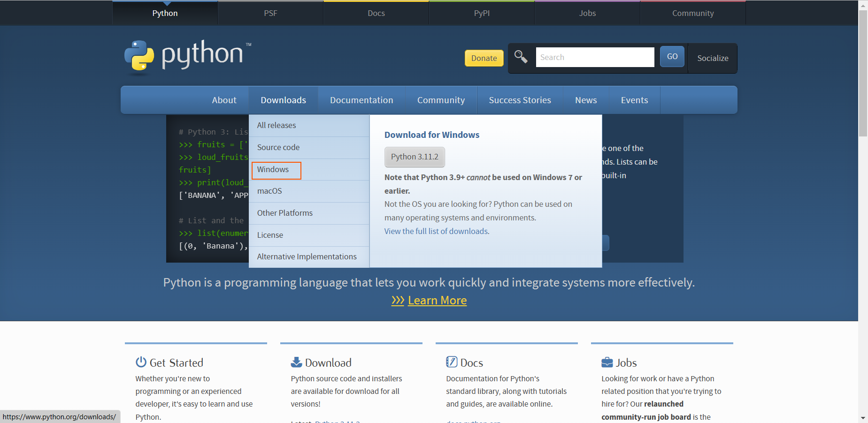This screenshot has height=423, width=868.
Task: Click the GO search button
Action: (672, 56)
